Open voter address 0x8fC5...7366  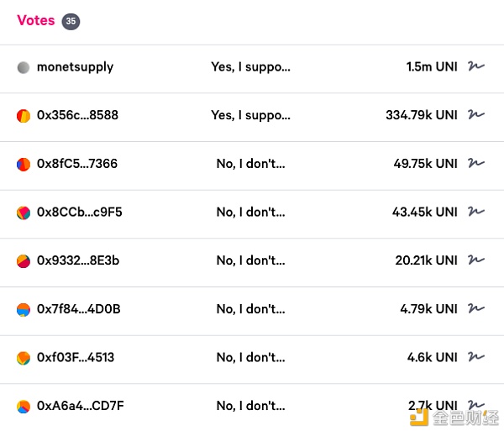pos(77,164)
